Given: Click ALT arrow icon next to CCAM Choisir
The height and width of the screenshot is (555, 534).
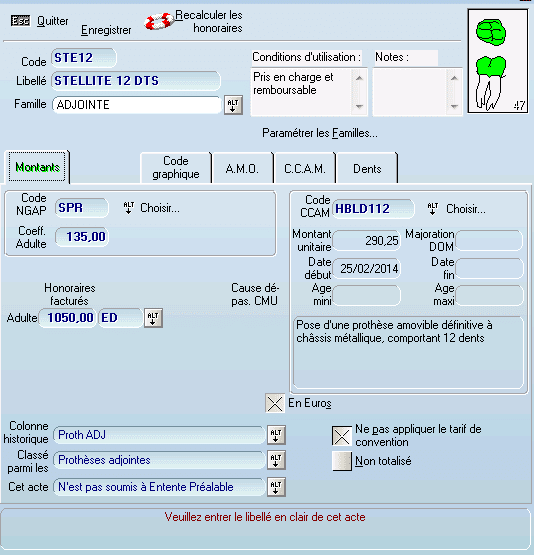Looking at the screenshot, I should pos(433,209).
